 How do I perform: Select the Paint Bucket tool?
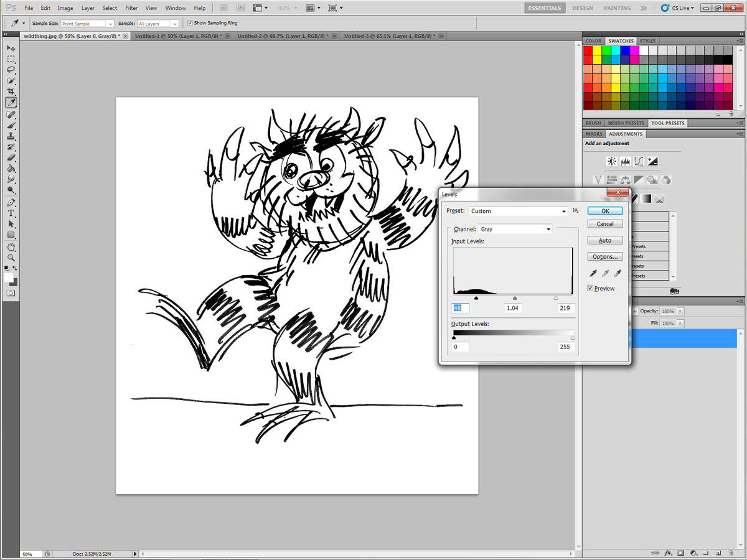(11, 169)
